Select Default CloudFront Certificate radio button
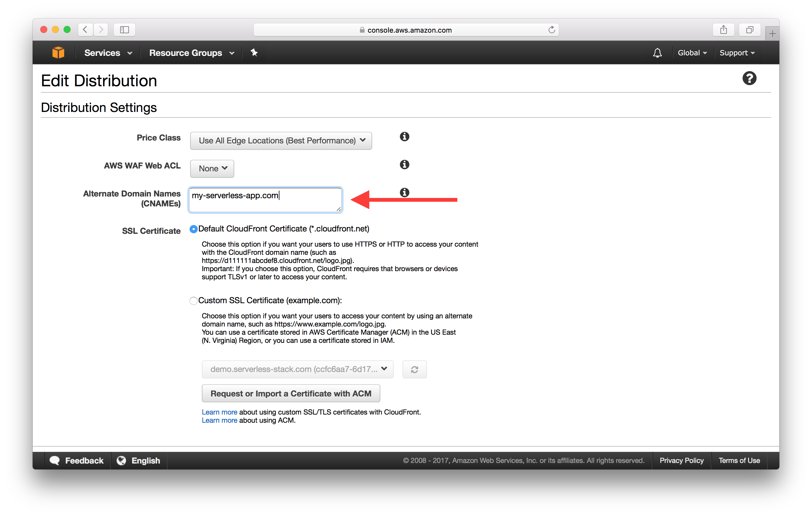 coord(194,229)
